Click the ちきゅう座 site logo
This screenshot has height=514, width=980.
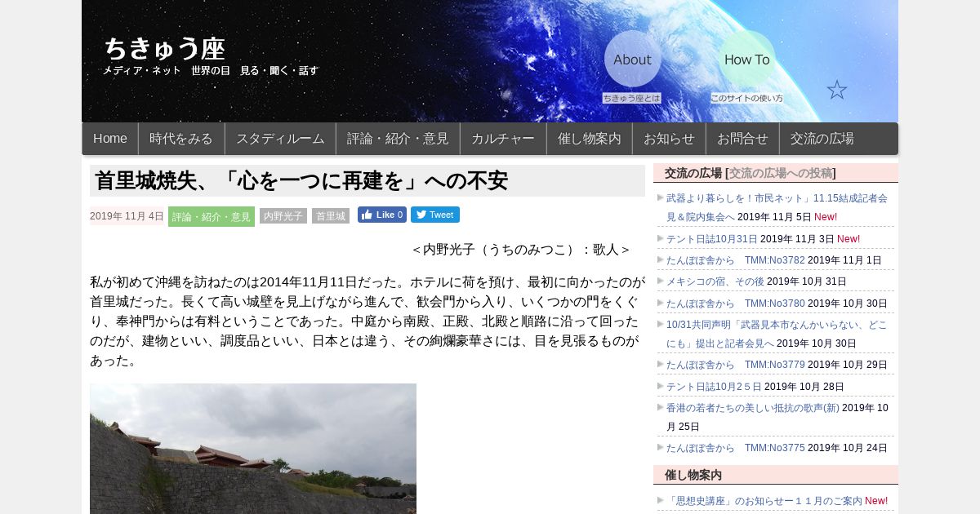click(164, 48)
